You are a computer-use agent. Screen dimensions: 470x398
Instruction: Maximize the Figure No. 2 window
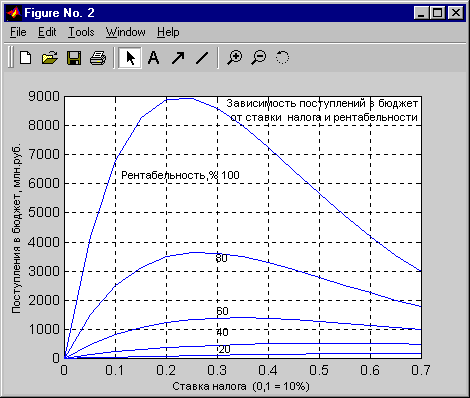click(437, 13)
